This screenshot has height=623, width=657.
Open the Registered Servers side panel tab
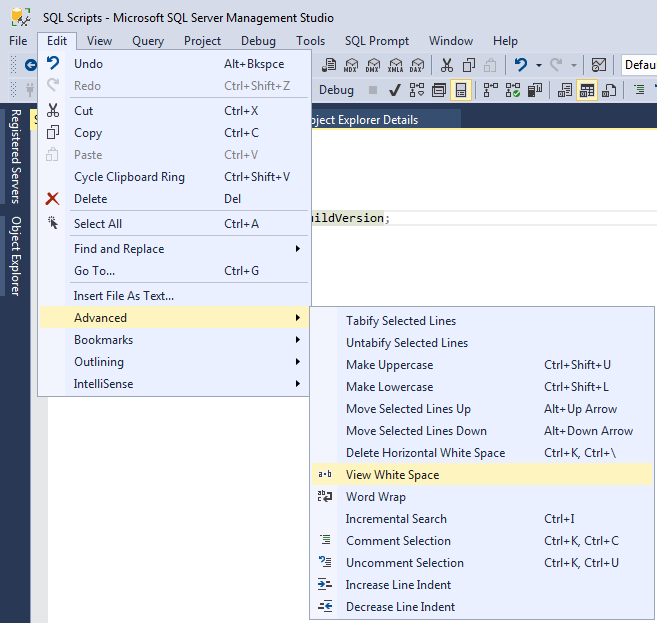(15, 155)
